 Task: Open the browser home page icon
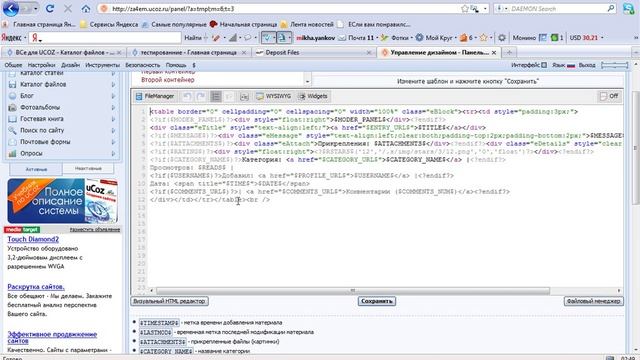point(85,9)
